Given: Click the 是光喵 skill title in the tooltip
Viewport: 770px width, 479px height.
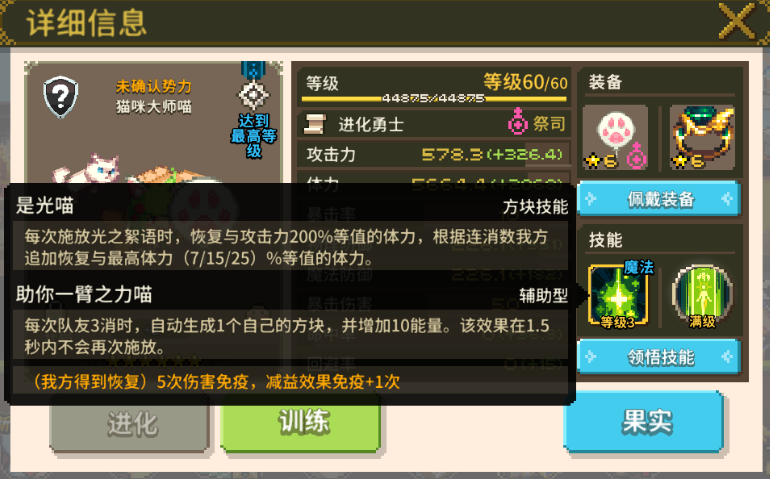Looking at the screenshot, I should pos(45,205).
